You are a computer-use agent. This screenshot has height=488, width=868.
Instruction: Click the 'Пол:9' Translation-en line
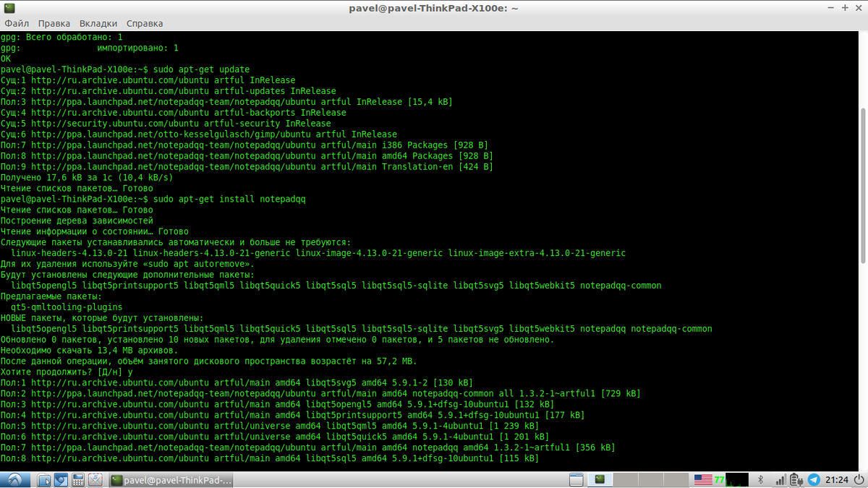tap(247, 166)
